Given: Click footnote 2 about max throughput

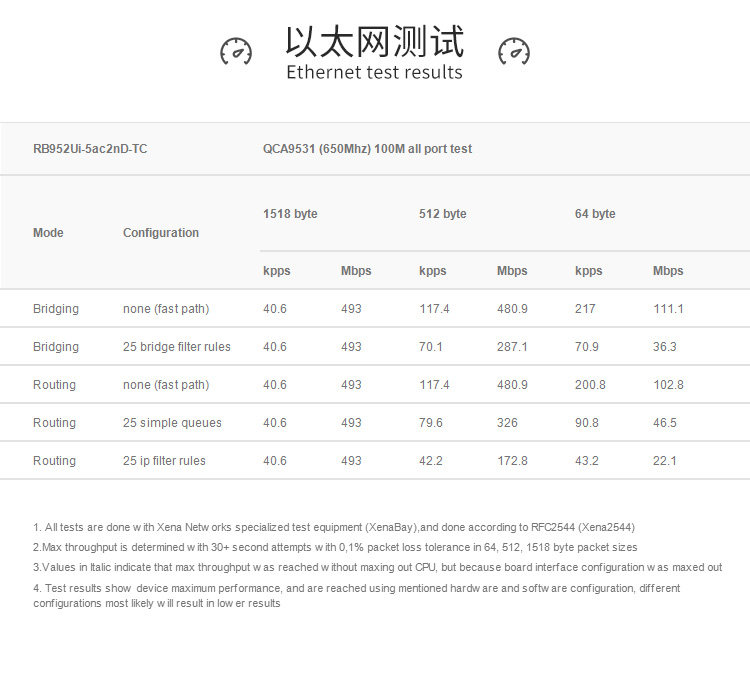Looking at the screenshot, I should [335, 548].
